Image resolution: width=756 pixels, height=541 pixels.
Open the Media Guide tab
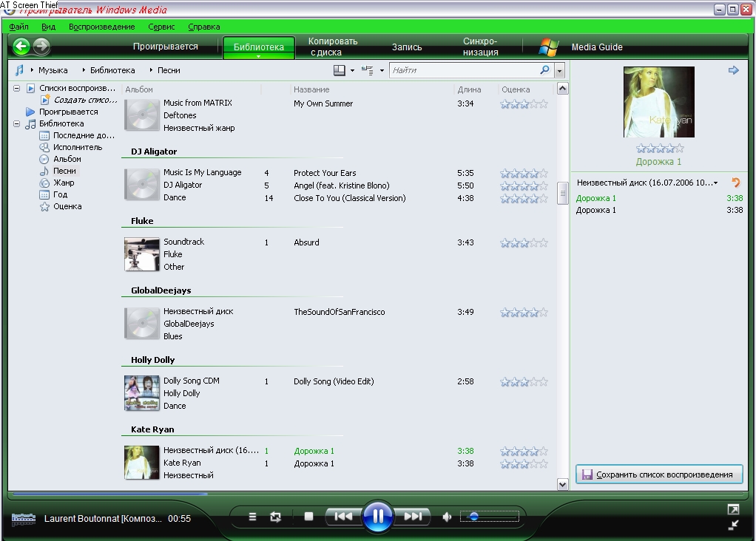(x=597, y=47)
